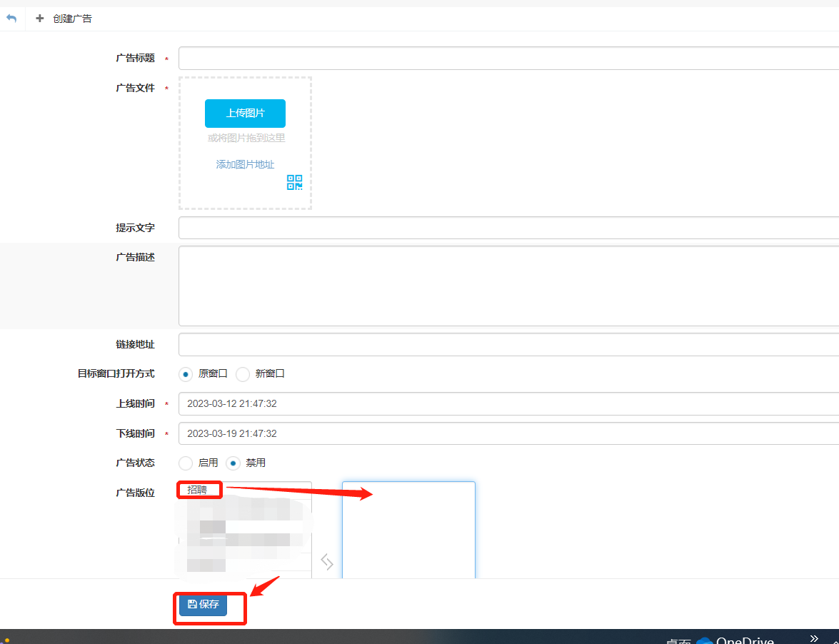Image resolution: width=839 pixels, height=644 pixels.
Task: Open the 下线时间 date field
Action: click(x=508, y=433)
